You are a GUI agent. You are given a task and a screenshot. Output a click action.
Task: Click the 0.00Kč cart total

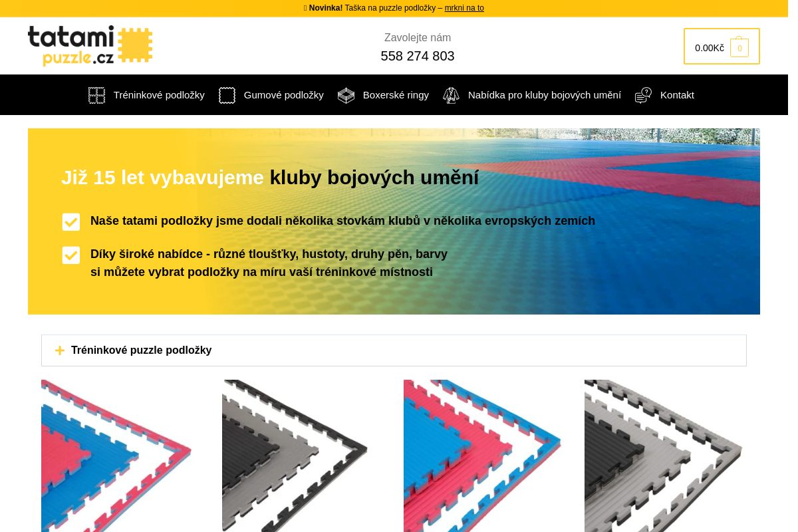pyautogui.click(x=710, y=48)
